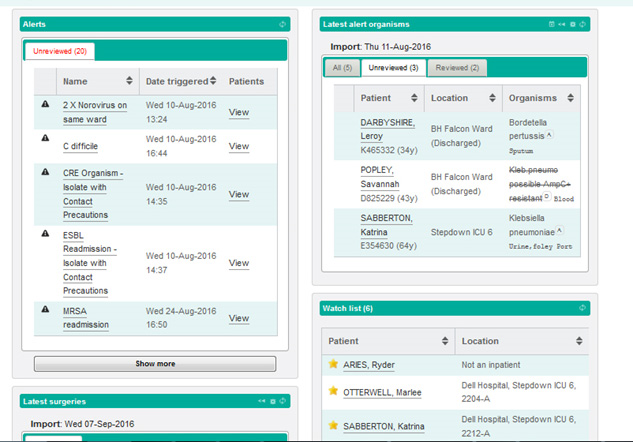Click warning icon beside C difficile alert

point(44,139)
